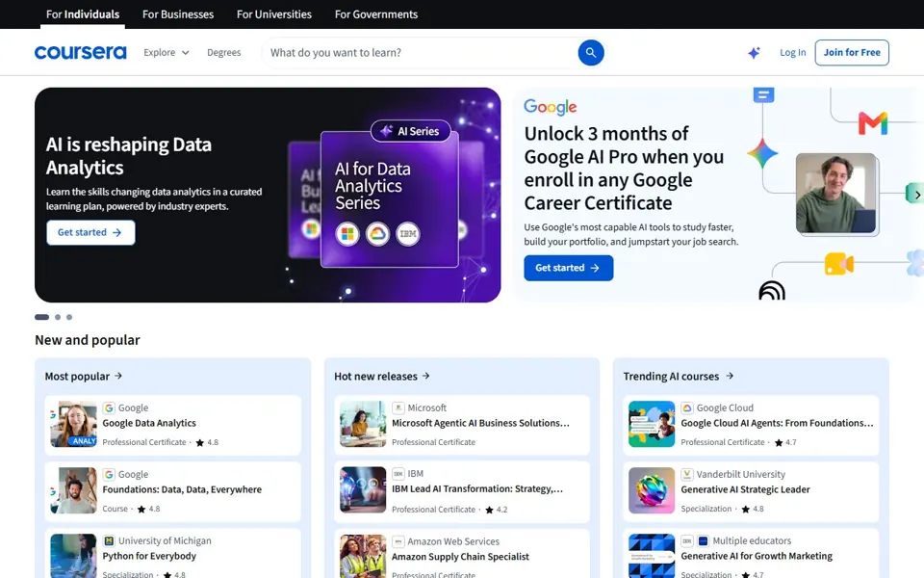
Task: Click the arrow next to Hot new releases
Action: pos(426,376)
